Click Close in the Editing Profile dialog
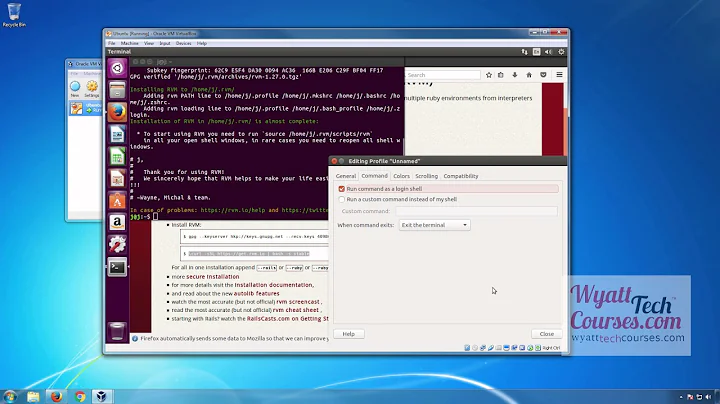The width and height of the screenshot is (720, 404). (546, 334)
